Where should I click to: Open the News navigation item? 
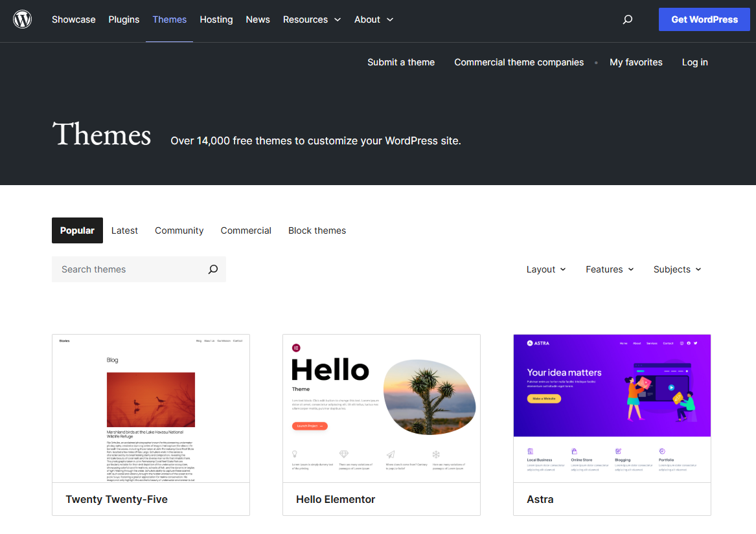(x=258, y=20)
